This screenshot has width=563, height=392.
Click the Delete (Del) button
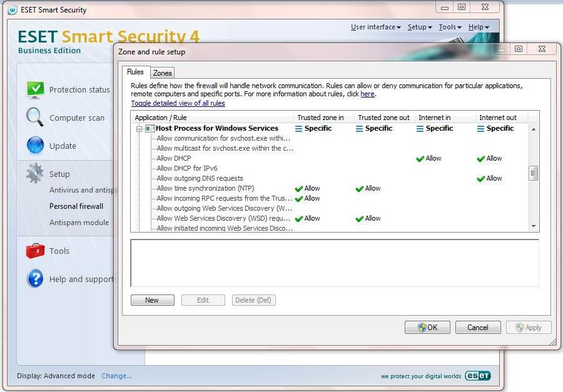[253, 300]
